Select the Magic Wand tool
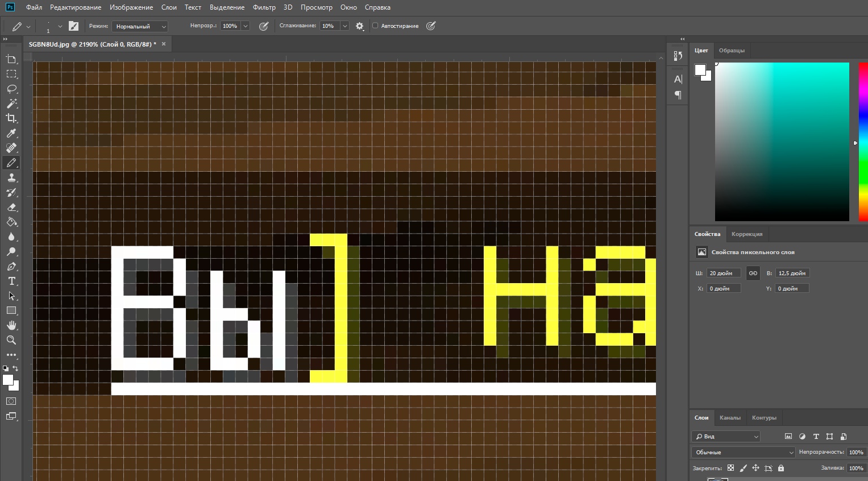The image size is (868, 481). coord(11,103)
